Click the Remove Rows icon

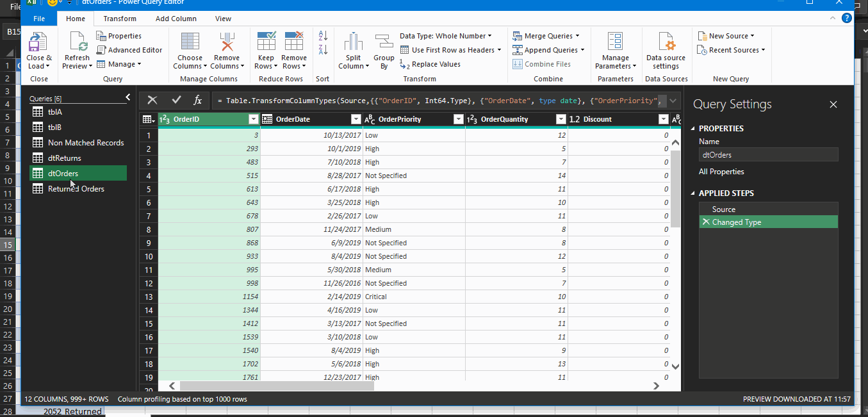pos(294,41)
